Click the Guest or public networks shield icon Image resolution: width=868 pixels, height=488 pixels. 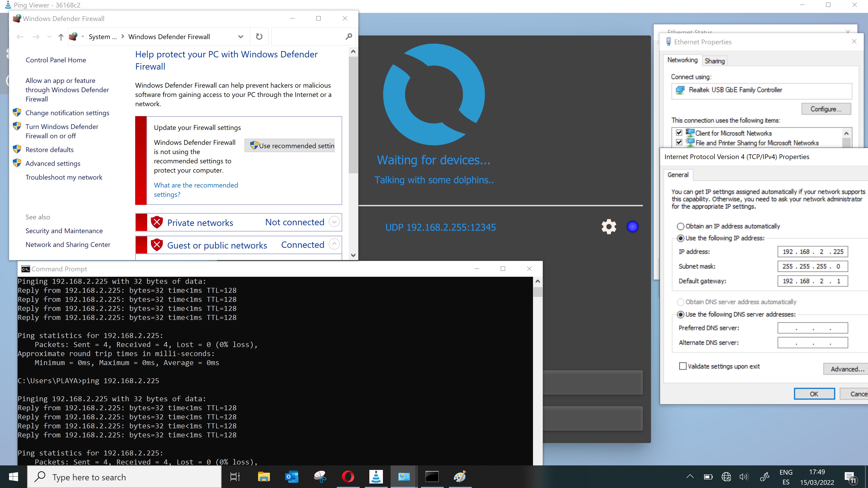[x=157, y=245]
